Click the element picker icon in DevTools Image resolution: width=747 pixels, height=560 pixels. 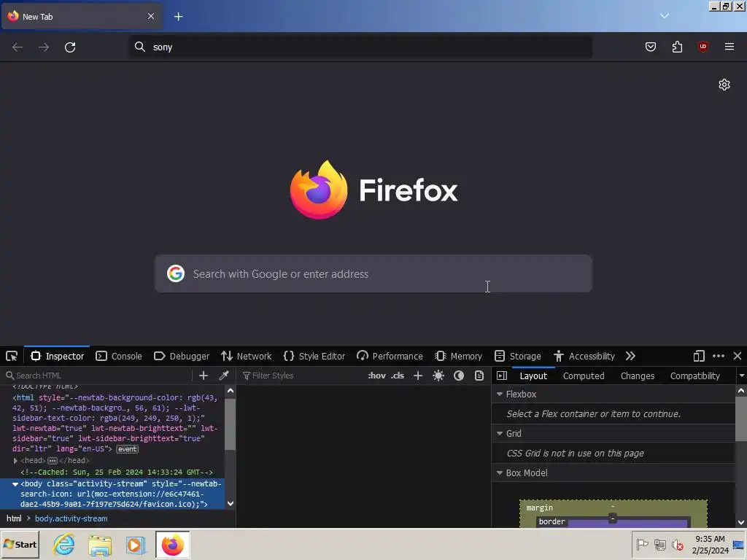click(12, 356)
